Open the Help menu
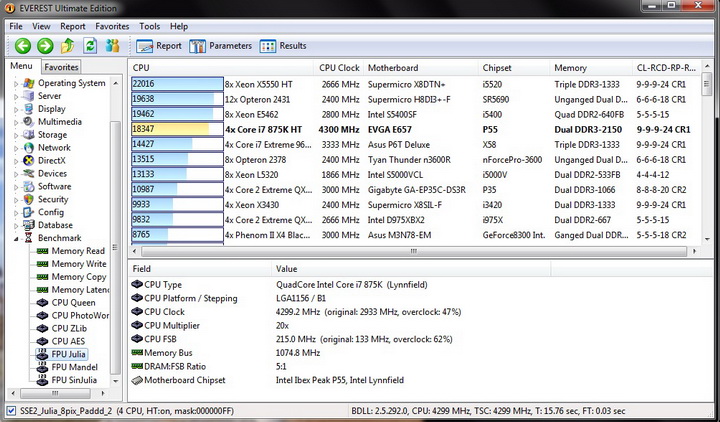720x422 pixels. tap(179, 26)
